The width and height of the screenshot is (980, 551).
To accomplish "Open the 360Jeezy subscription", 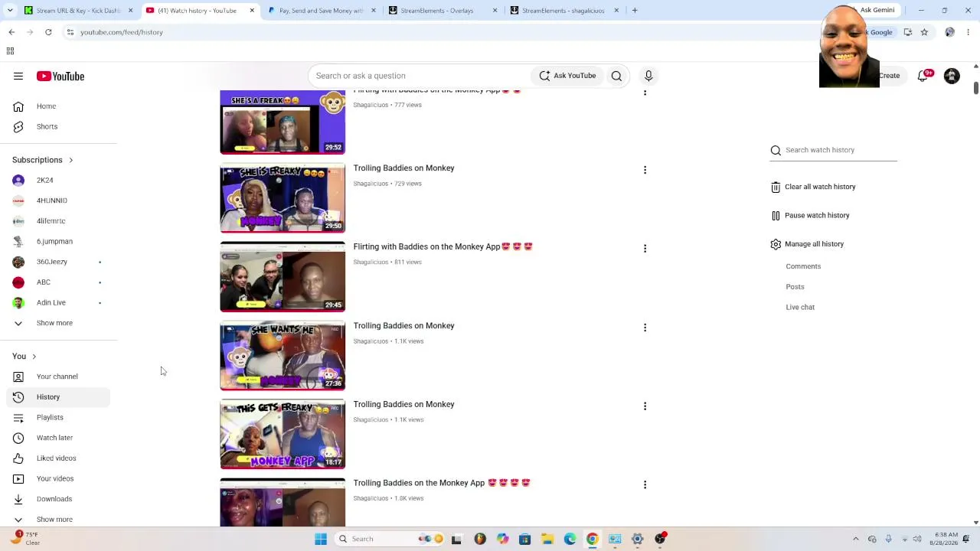I will [58, 262].
